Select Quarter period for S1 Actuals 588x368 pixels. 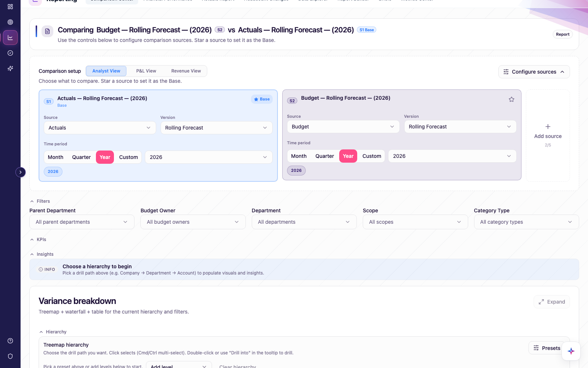(81, 157)
